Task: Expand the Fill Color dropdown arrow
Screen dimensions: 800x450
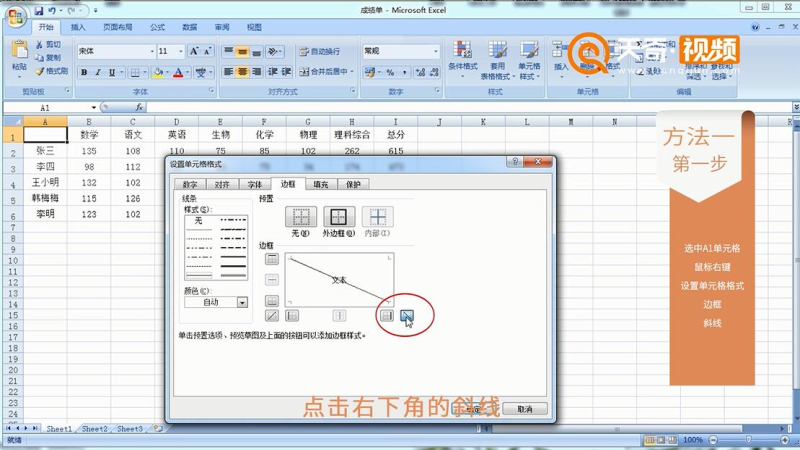Action: coord(167,72)
